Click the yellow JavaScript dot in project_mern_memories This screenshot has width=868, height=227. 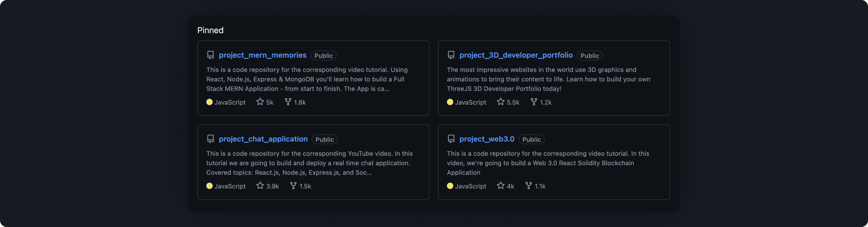(x=210, y=102)
